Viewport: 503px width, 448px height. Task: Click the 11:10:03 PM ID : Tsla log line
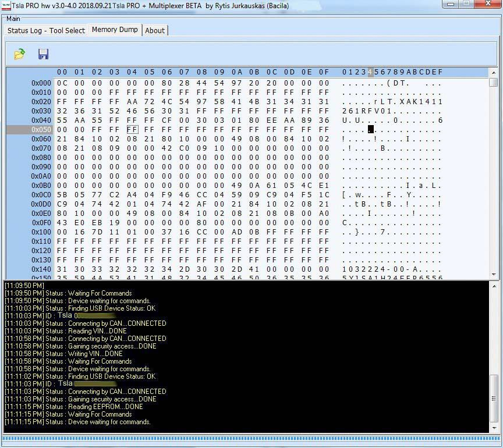(x=61, y=315)
